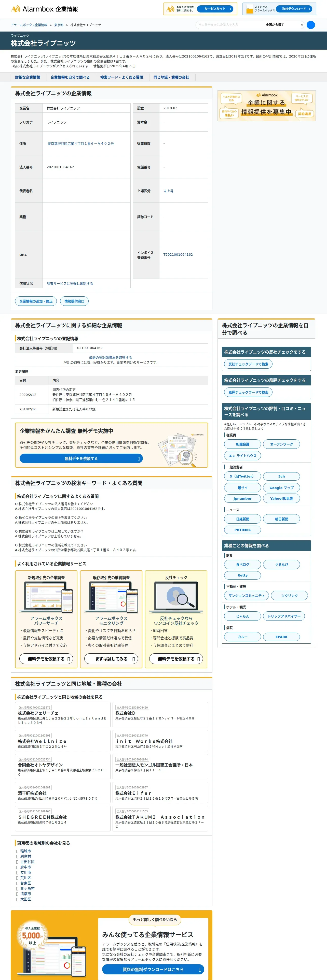Click the 日経新聞 news button

(x=242, y=519)
